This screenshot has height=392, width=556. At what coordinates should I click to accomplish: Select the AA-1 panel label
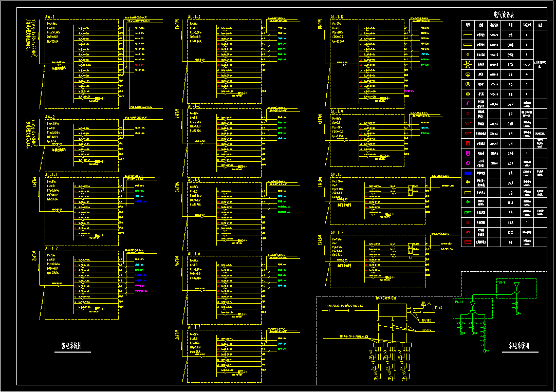pyautogui.click(x=50, y=17)
